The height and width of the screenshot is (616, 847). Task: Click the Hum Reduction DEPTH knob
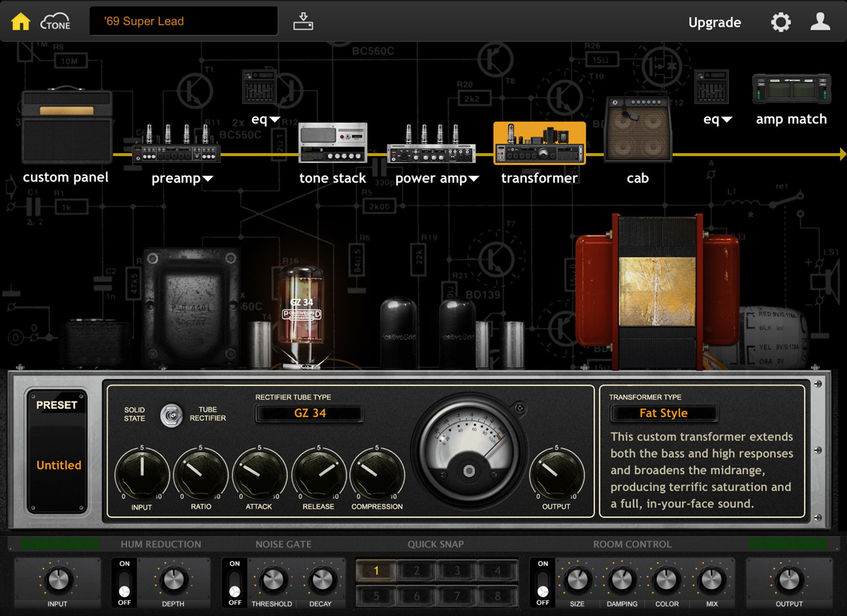[172, 580]
